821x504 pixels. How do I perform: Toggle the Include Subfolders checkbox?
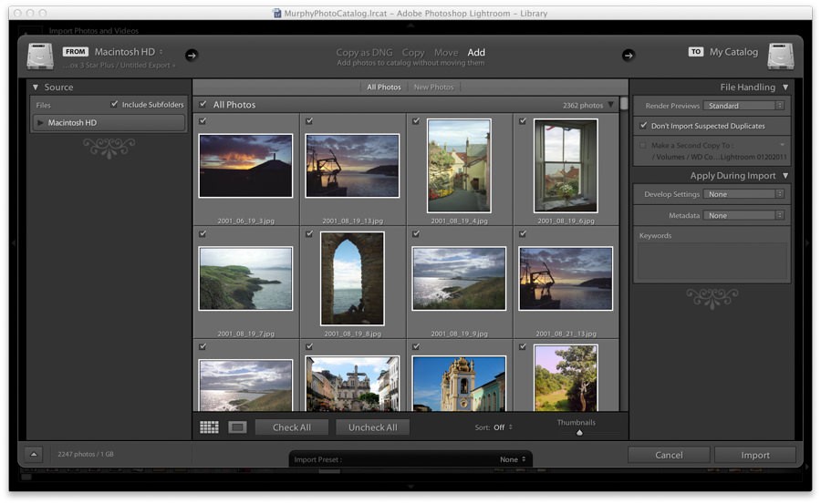115,104
